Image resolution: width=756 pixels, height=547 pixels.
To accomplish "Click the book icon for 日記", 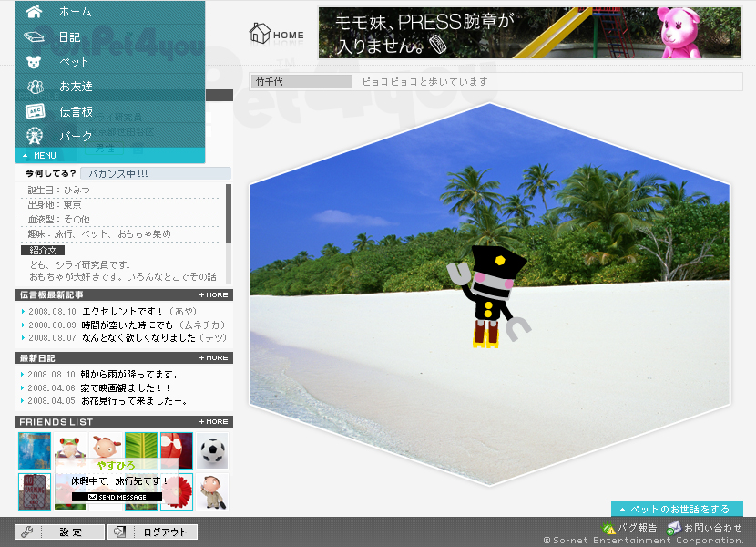I will click(x=35, y=36).
